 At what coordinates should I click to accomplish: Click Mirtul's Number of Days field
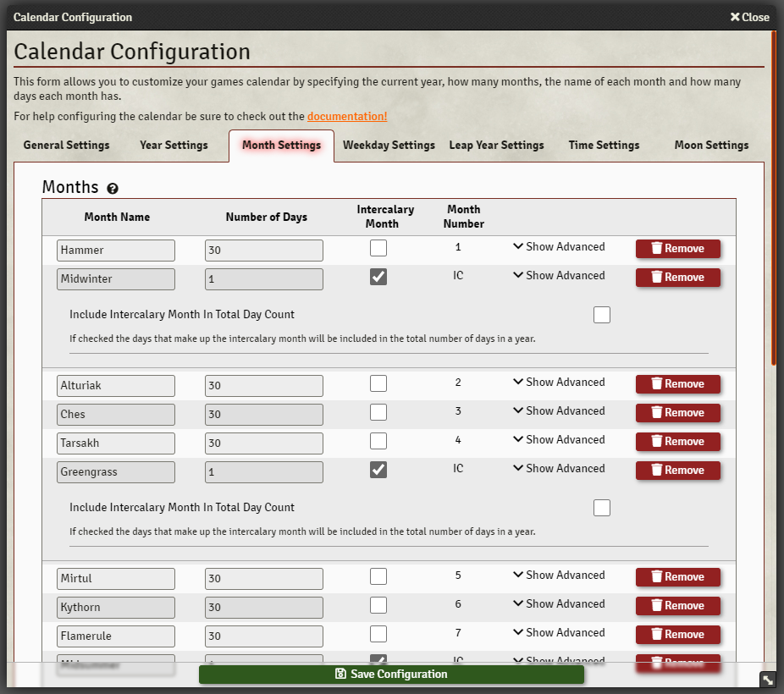click(x=264, y=579)
